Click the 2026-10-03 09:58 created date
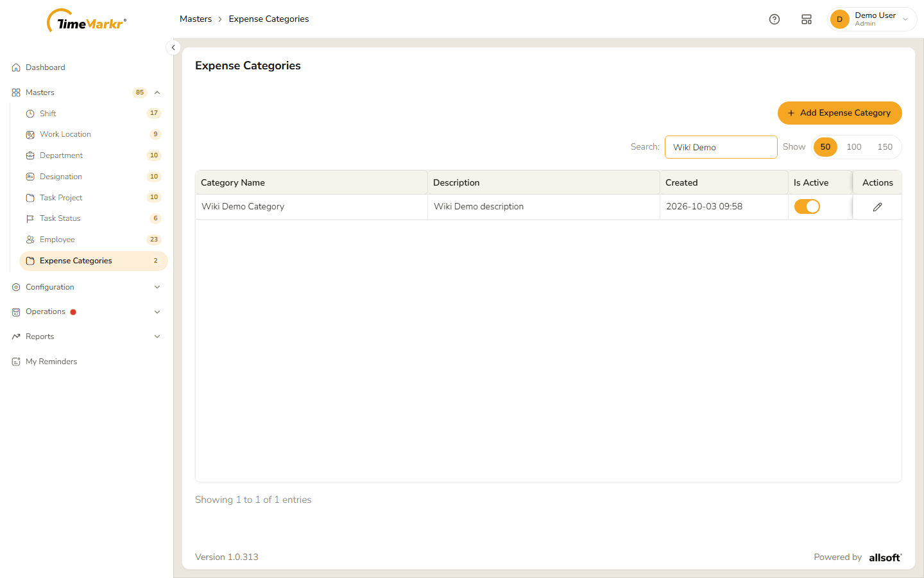Viewport: 924px width, 578px height. click(704, 207)
